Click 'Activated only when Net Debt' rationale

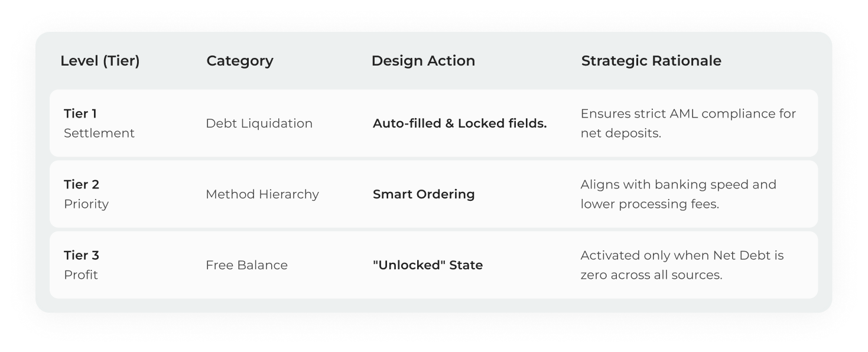(681, 255)
